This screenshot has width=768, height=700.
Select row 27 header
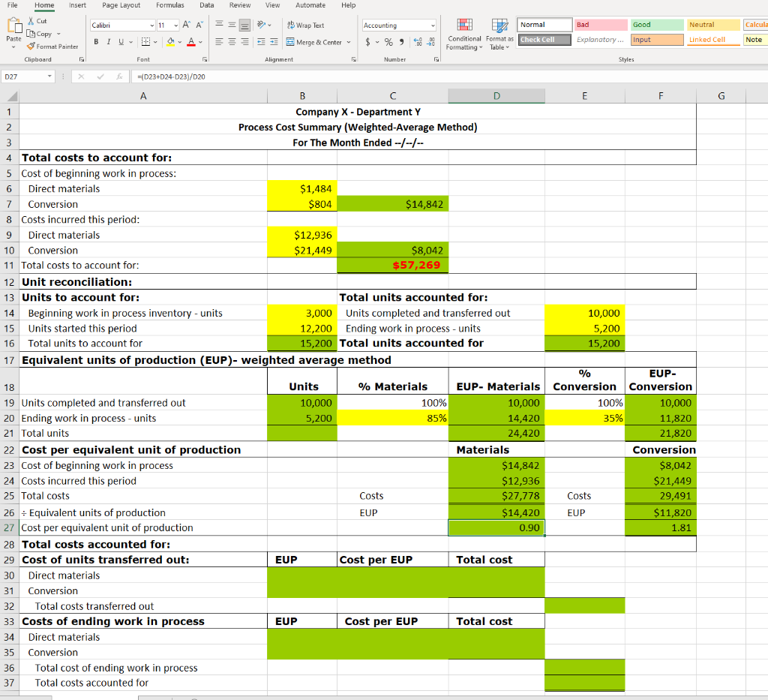(9, 528)
